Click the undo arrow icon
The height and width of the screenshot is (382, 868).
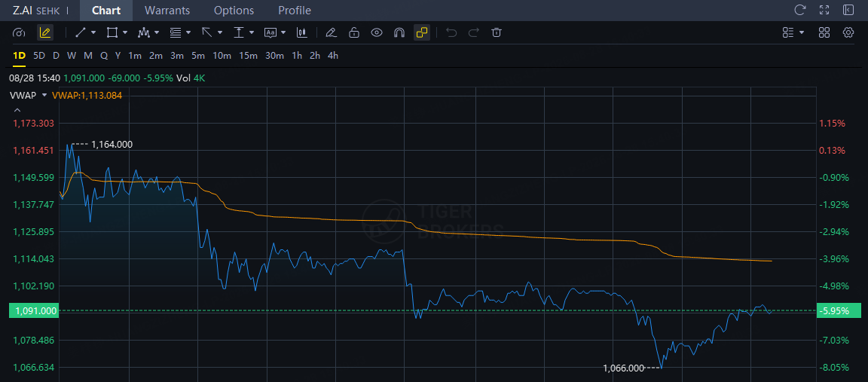point(451,32)
